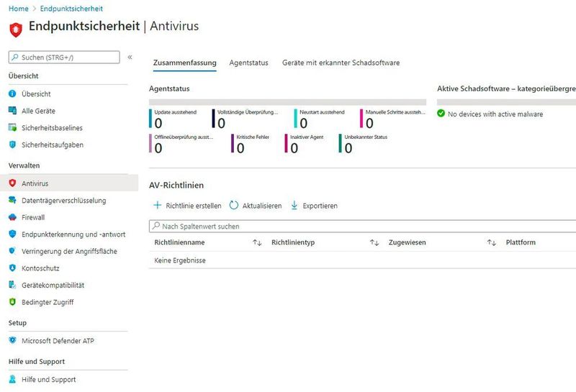Click the Firewall cloud icon

pos(12,217)
